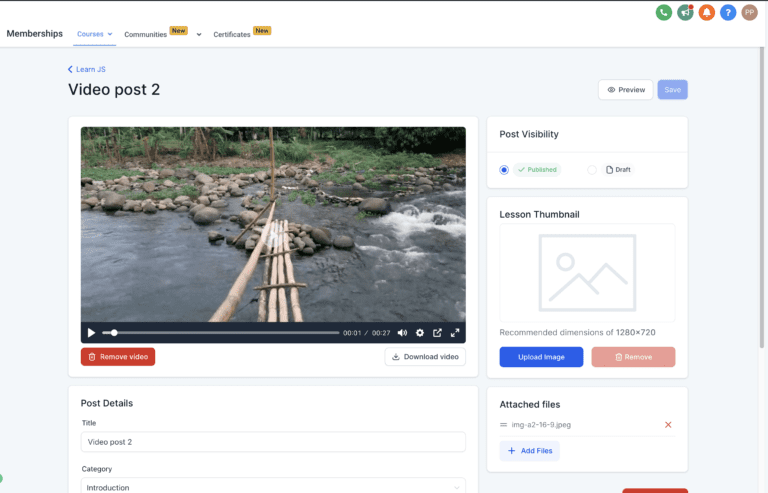Click the Preview button

[625, 90]
